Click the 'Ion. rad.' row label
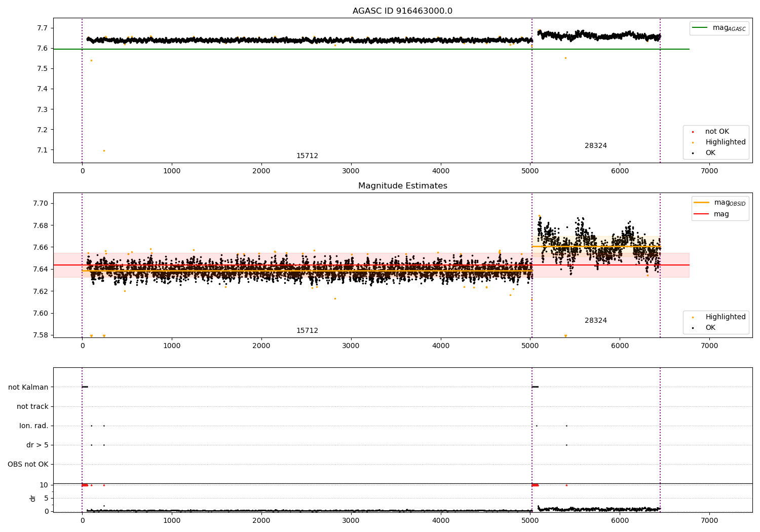The width and height of the screenshot is (760, 532). 34,426
